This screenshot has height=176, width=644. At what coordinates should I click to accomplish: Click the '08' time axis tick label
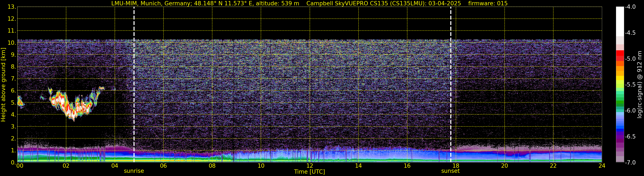click(212, 166)
